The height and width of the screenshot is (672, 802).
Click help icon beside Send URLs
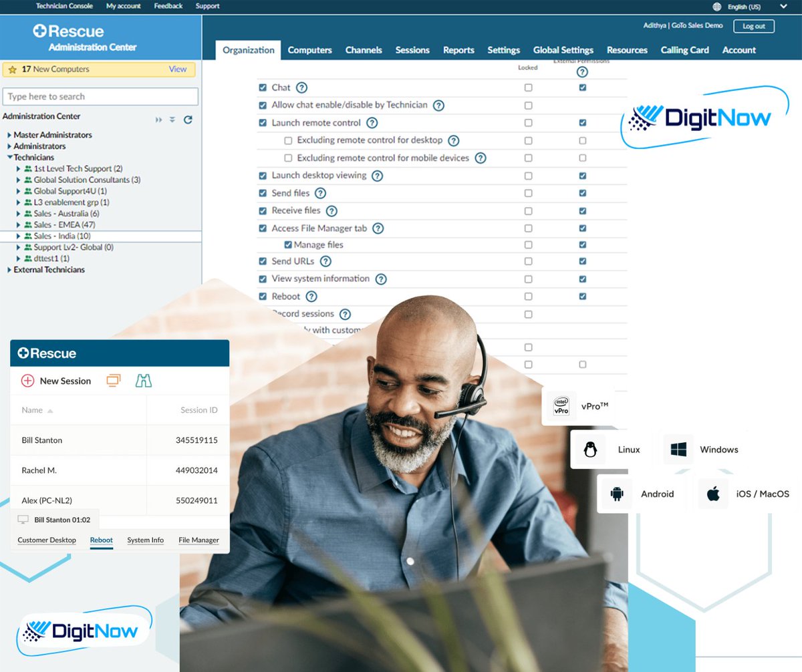(325, 261)
